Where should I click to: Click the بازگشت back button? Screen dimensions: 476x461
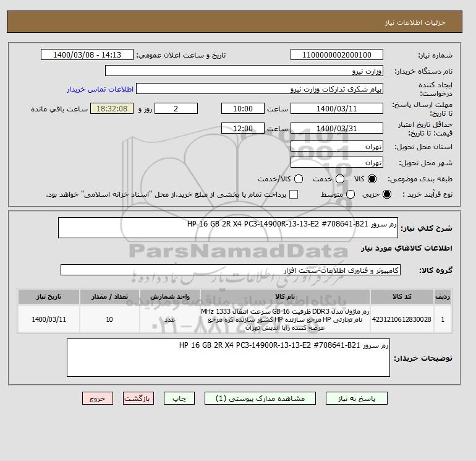click(x=138, y=398)
